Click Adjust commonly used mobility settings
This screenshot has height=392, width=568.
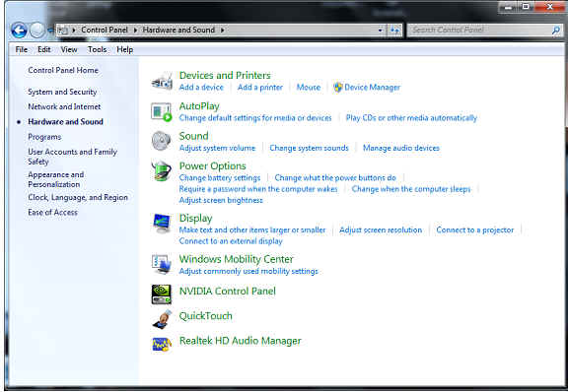[248, 272]
